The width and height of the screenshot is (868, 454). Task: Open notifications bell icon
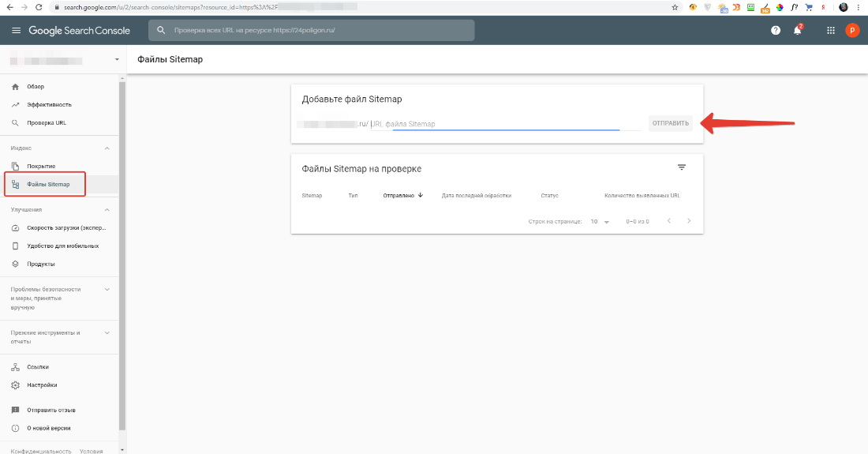coord(798,31)
